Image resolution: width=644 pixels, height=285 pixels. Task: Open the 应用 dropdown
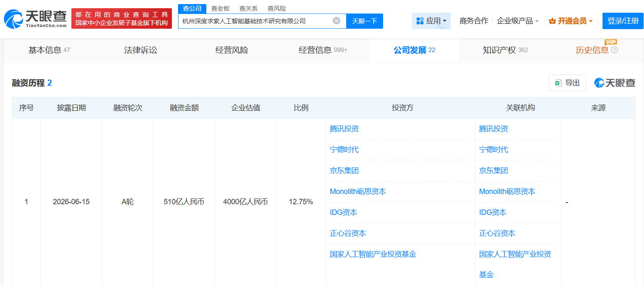(431, 21)
